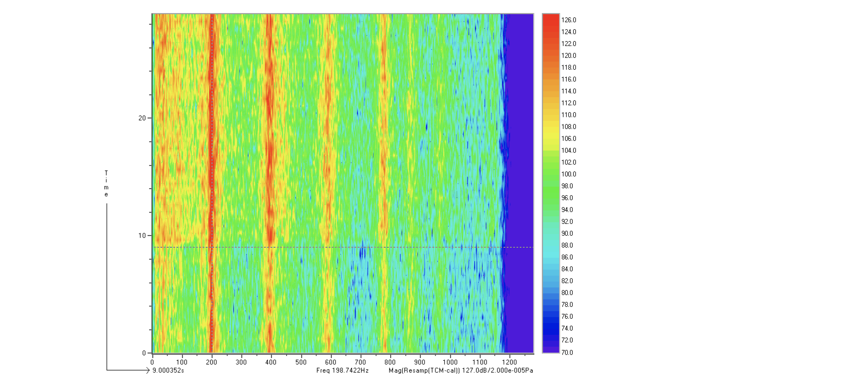Click the red 126.0 level on color bar
This screenshot has height=388, width=868.
[x=550, y=20]
